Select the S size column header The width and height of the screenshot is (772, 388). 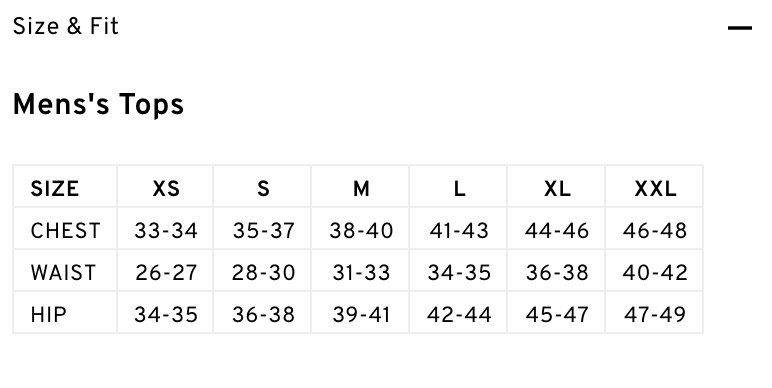[x=263, y=189]
